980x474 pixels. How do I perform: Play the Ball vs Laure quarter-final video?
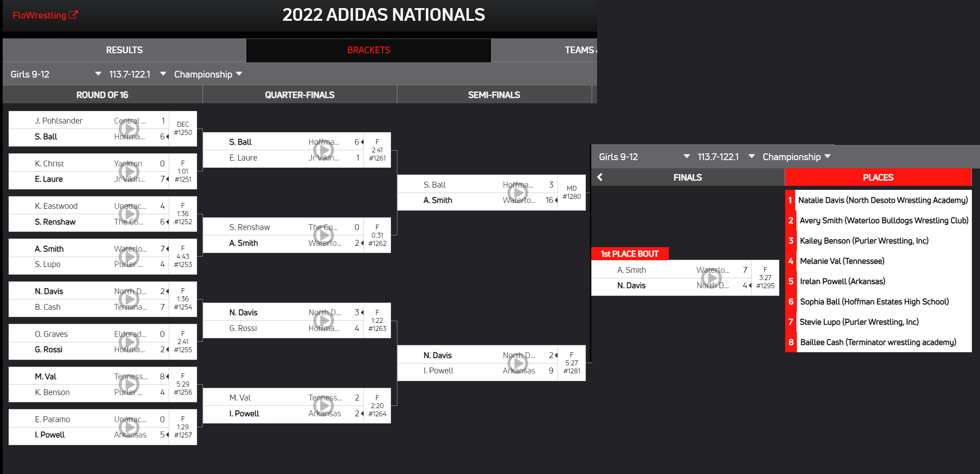323,150
